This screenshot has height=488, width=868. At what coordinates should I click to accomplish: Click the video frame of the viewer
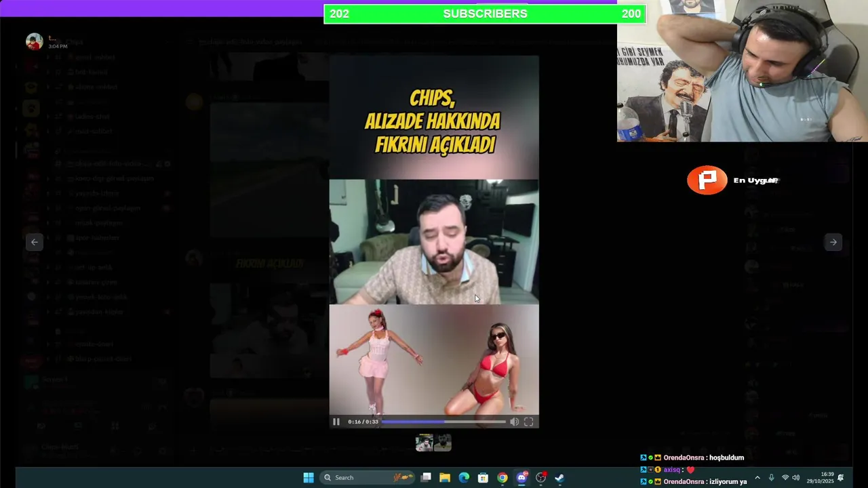pos(434,242)
